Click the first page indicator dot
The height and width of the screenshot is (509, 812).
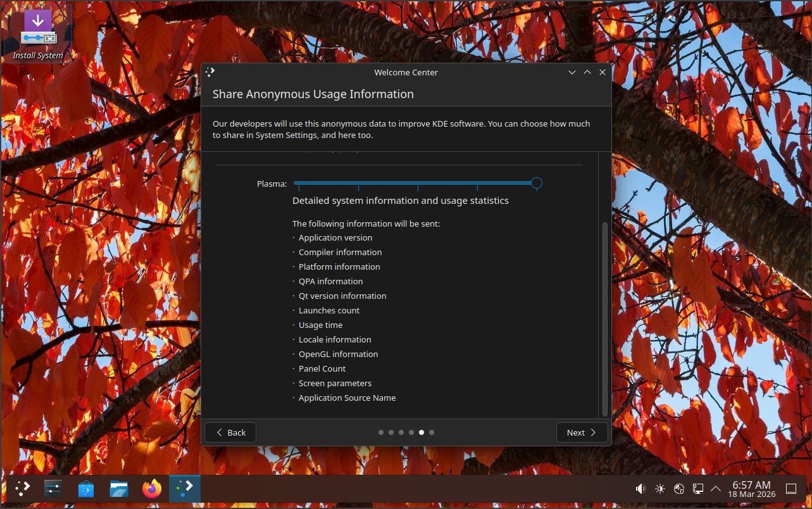point(381,432)
